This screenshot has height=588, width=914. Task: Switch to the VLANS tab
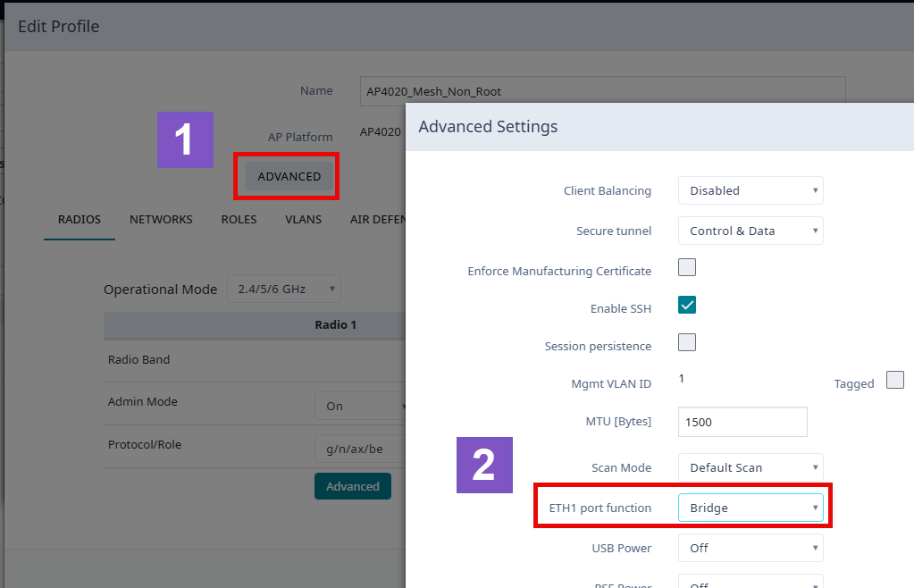click(x=303, y=219)
